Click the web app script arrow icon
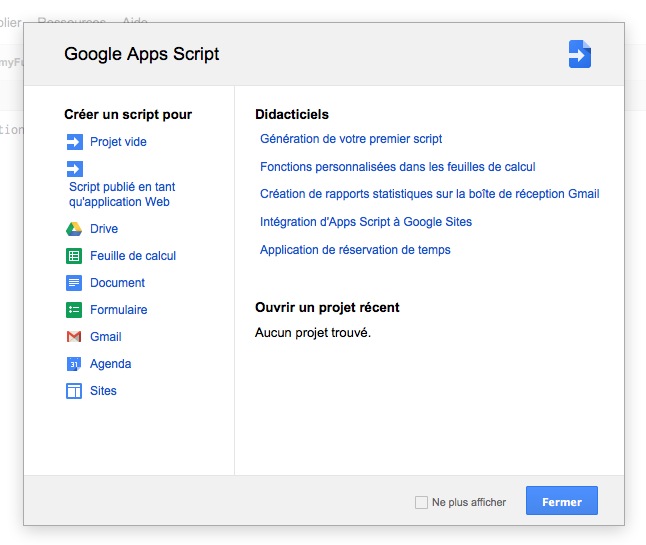Viewport: 646px width, 545px height. coord(75,168)
